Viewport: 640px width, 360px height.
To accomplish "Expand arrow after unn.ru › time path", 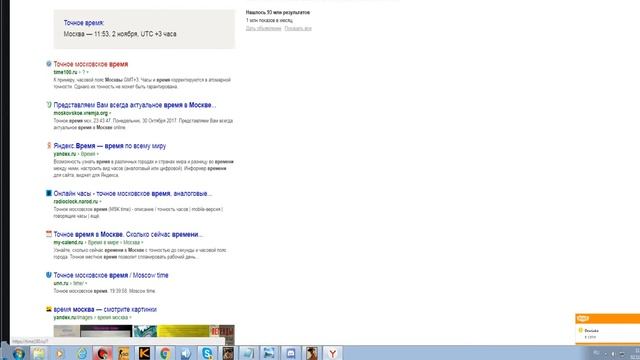I will (x=86, y=284).
